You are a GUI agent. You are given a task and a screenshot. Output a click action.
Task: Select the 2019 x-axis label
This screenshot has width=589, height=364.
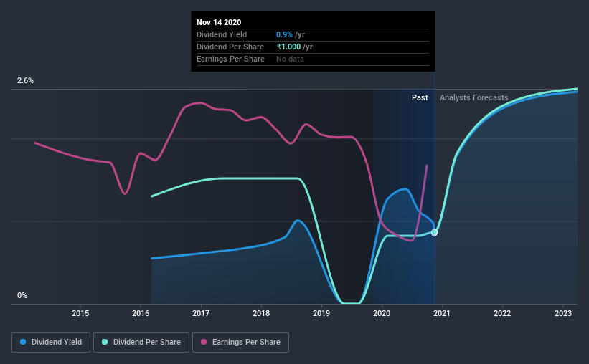[x=321, y=313]
